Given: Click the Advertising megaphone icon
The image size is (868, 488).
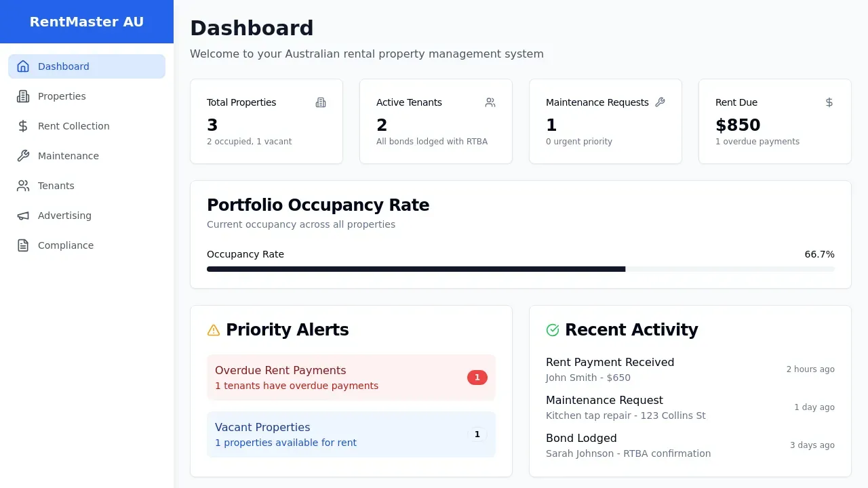Looking at the screenshot, I should pos(23,216).
